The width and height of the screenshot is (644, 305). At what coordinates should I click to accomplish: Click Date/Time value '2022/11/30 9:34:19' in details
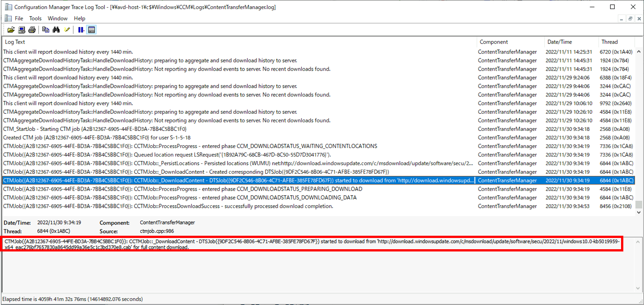coord(59,223)
